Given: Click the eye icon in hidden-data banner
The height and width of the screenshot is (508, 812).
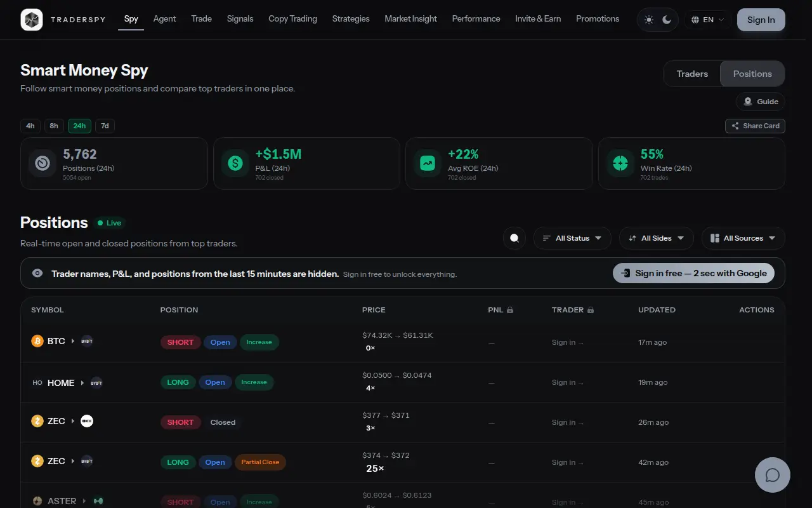Looking at the screenshot, I should [37, 273].
